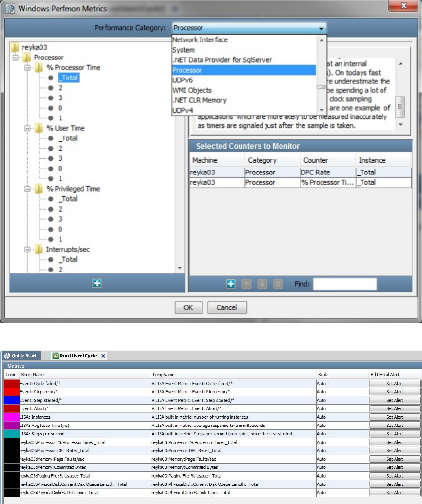Click magenta swatch for LISA: Instances
The image size is (422, 504).
tap(12, 417)
